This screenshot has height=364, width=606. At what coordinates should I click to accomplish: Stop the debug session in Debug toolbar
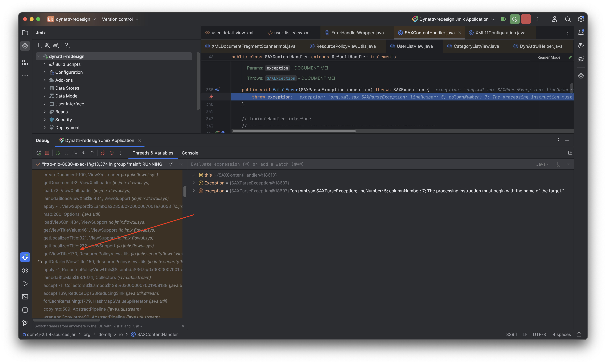click(x=47, y=153)
